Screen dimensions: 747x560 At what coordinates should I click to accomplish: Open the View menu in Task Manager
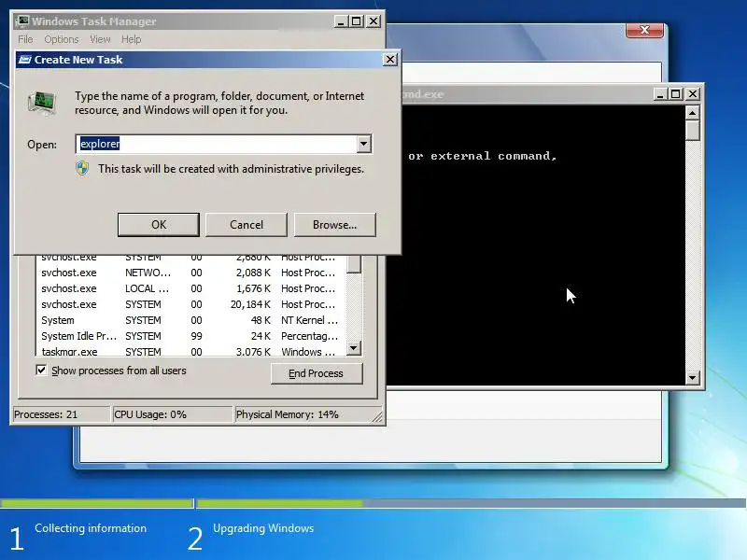[x=100, y=39]
